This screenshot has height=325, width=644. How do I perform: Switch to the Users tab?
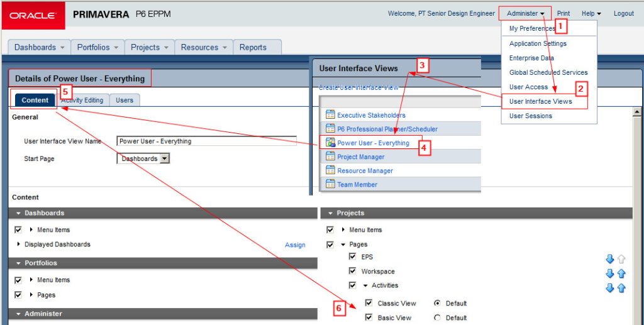click(x=125, y=100)
